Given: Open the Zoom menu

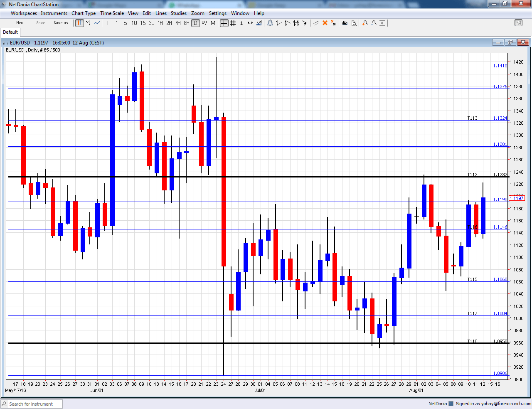Looking at the screenshot, I should click(x=198, y=13).
